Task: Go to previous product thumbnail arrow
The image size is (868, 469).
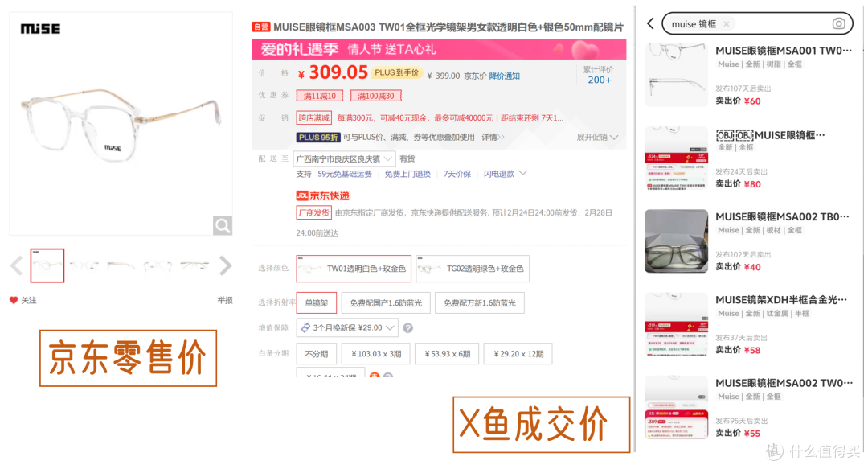Action: point(17,266)
